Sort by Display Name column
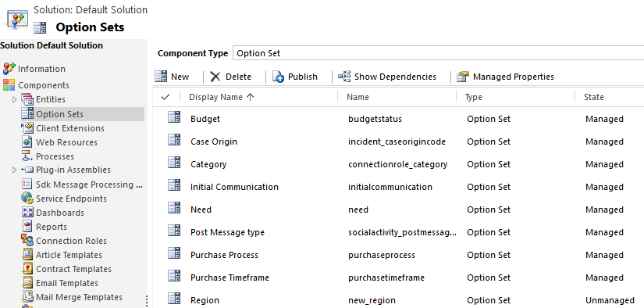644x308 pixels. click(x=222, y=97)
